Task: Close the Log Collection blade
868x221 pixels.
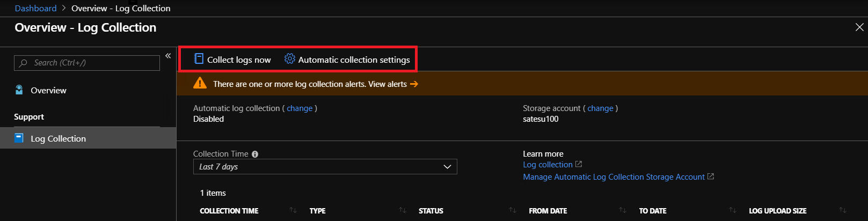Action: point(859,27)
